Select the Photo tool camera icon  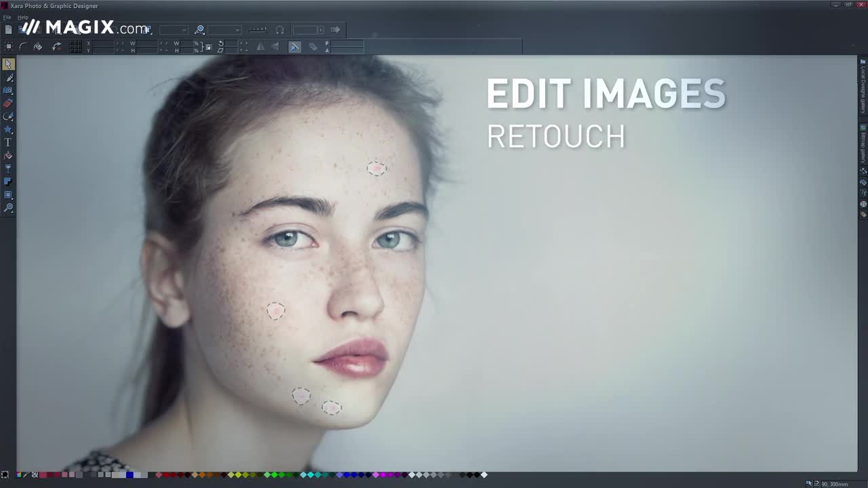(8, 90)
